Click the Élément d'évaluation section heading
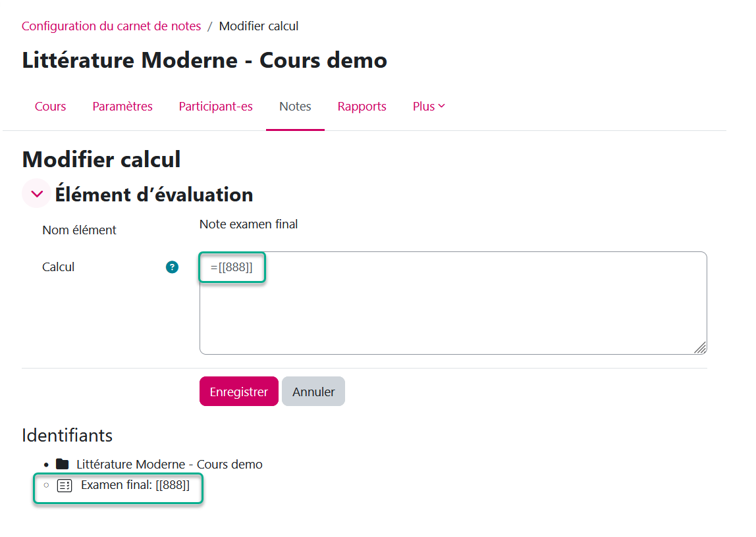 [x=154, y=195]
